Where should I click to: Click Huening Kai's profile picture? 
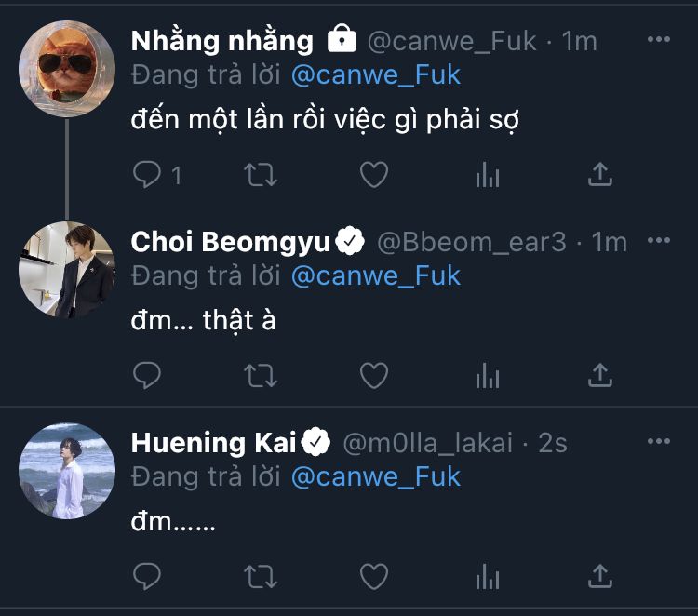[x=66, y=470]
